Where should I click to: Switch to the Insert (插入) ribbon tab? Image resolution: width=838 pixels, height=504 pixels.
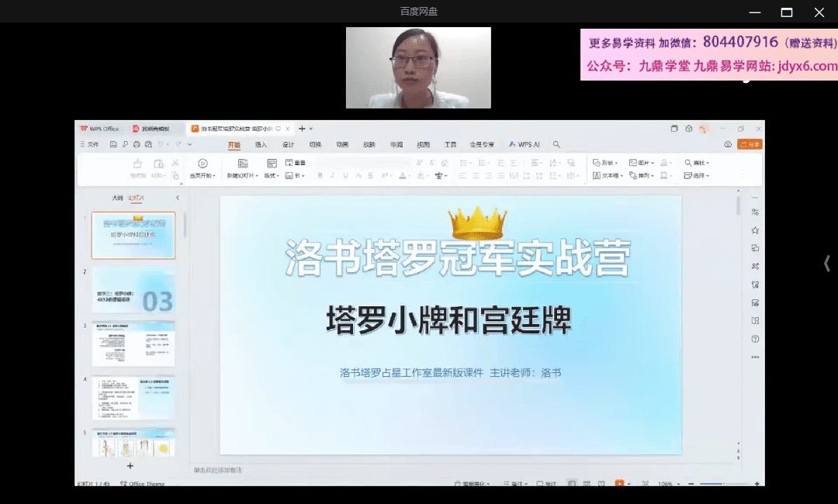pos(261,144)
